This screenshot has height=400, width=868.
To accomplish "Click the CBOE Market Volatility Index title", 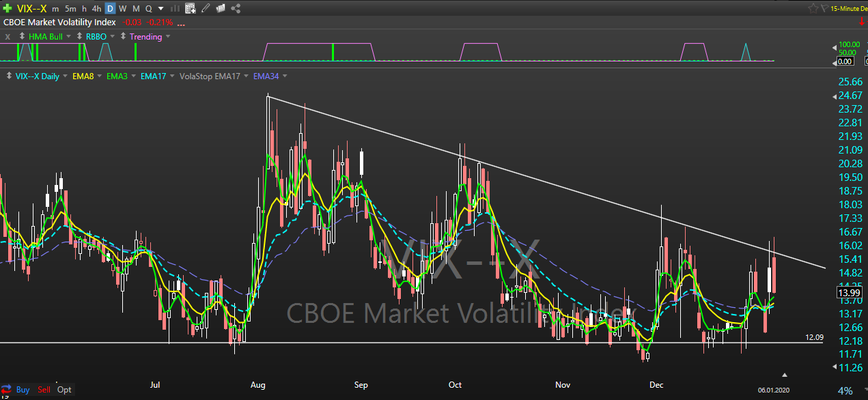I will click(x=59, y=23).
